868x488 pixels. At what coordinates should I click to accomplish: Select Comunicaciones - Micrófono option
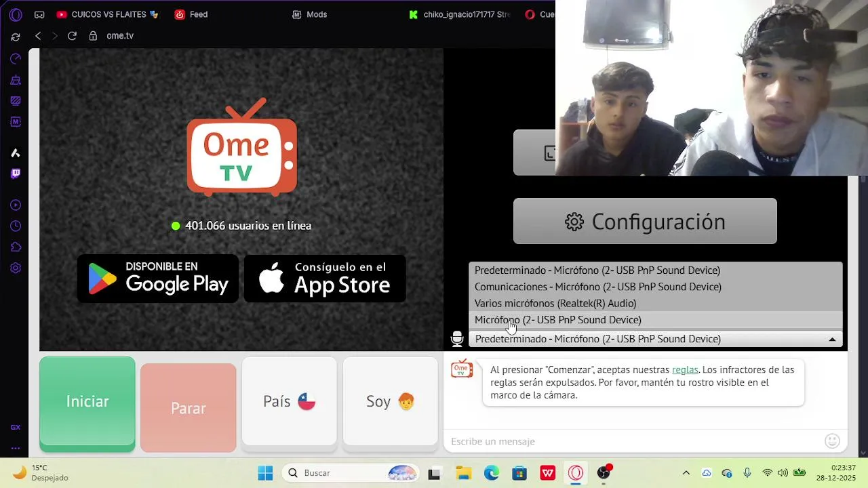coord(655,287)
